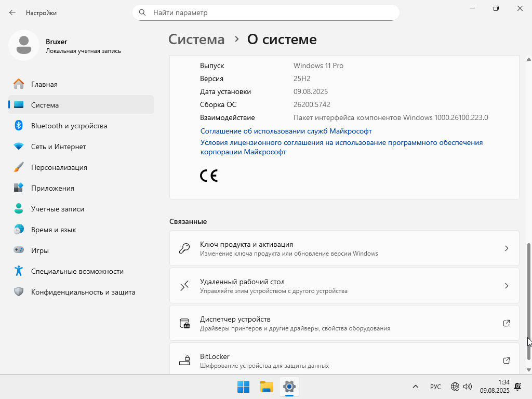This screenshot has height=399, width=532.
Task: Click the Диспетчер устройств device icon
Action: pos(184,323)
